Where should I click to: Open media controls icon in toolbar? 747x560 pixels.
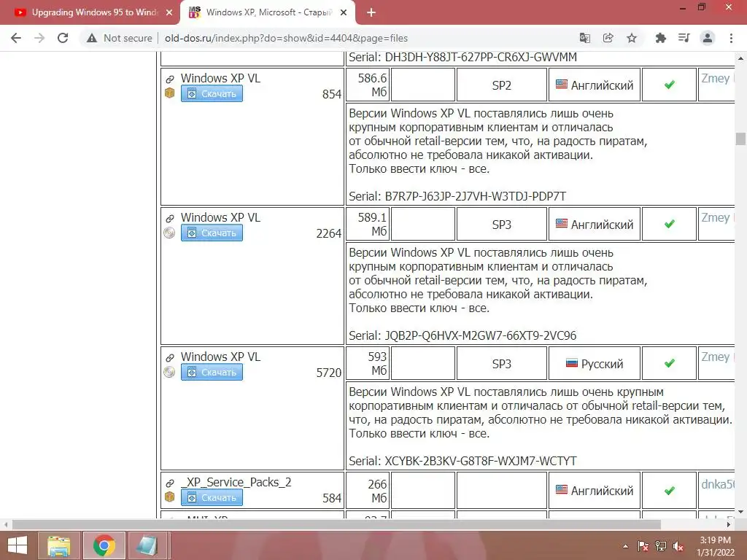684,38
